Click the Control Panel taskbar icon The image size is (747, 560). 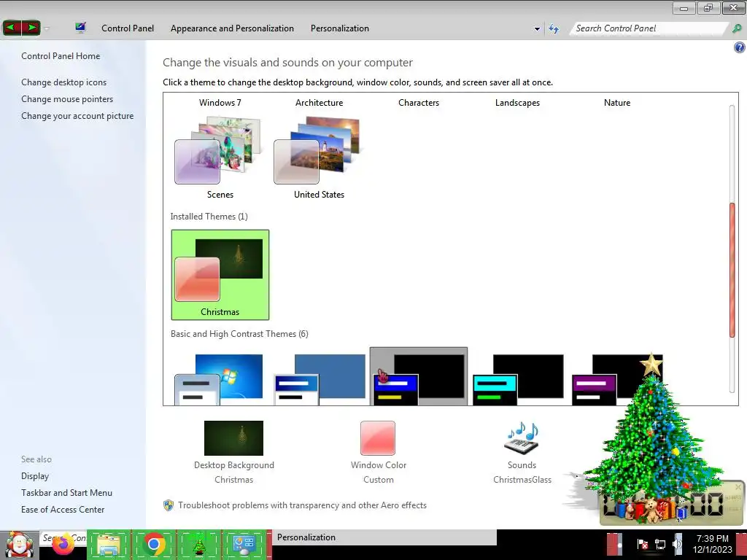(244, 544)
